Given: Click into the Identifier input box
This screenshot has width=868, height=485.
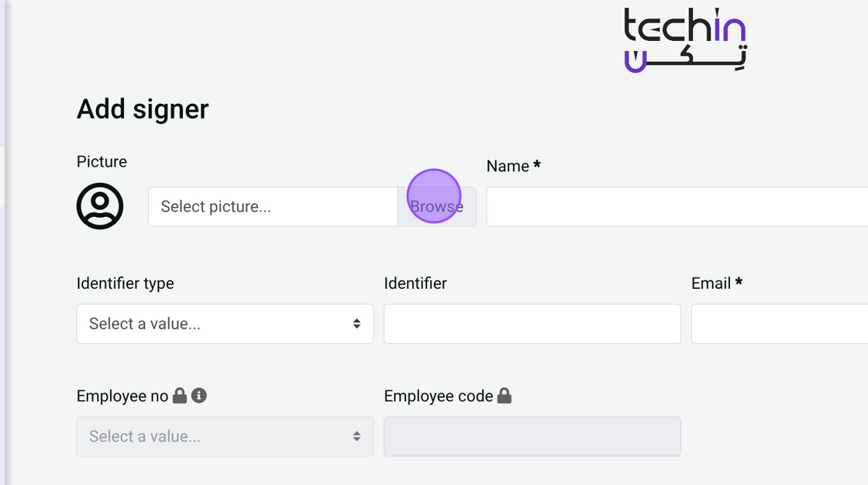Looking at the screenshot, I should (532, 324).
